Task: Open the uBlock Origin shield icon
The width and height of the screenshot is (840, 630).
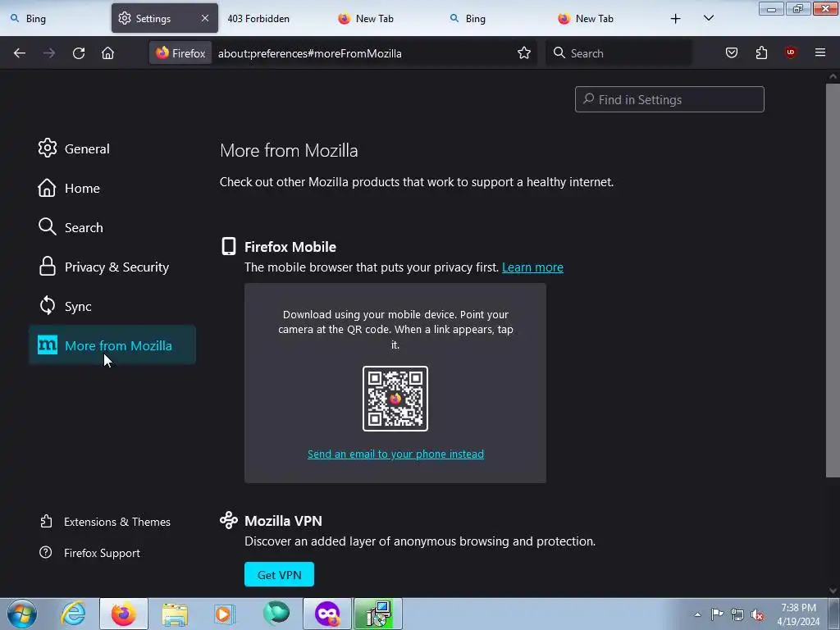Action: tap(790, 52)
